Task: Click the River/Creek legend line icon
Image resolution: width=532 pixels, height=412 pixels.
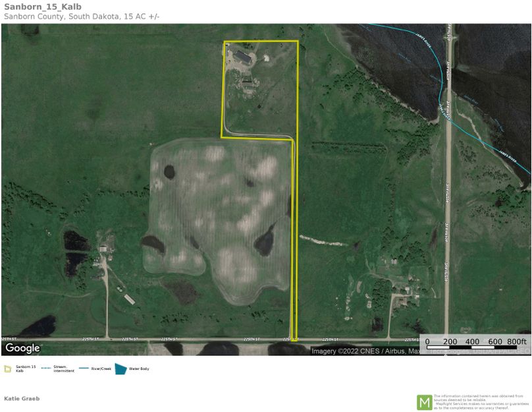Action: point(82,368)
